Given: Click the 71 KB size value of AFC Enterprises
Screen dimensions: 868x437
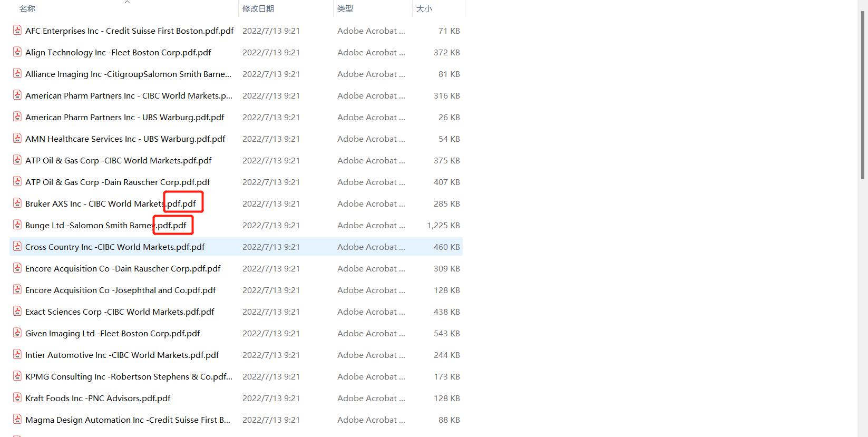Looking at the screenshot, I should click(x=449, y=31).
